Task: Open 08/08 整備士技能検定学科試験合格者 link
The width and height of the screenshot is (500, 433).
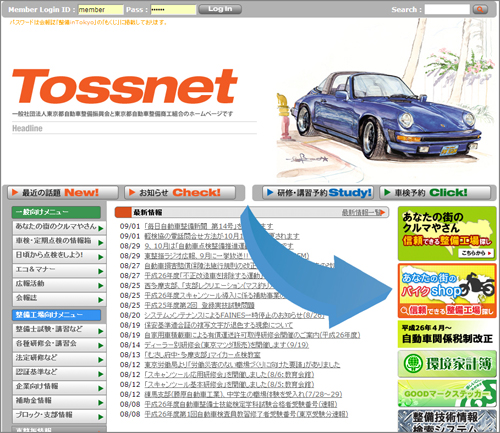Action: click(x=241, y=404)
